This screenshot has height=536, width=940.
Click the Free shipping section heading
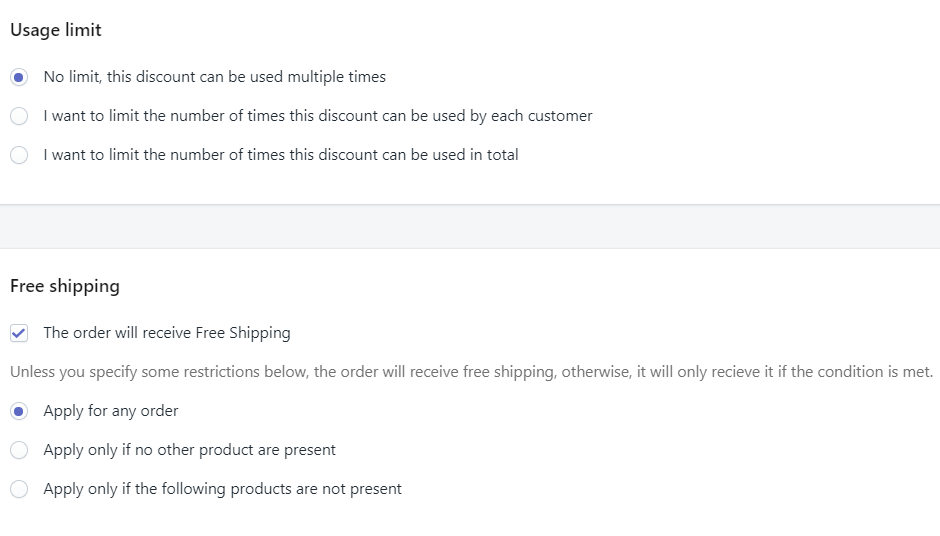coord(65,286)
